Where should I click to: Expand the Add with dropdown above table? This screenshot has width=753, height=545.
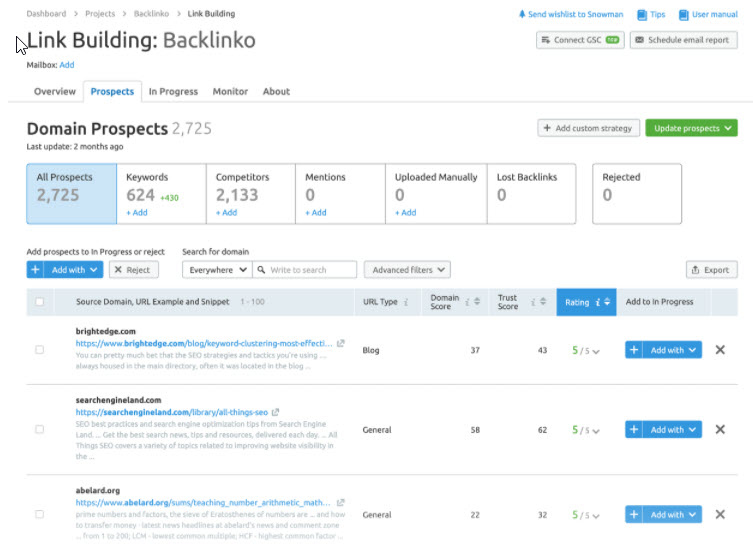73,270
